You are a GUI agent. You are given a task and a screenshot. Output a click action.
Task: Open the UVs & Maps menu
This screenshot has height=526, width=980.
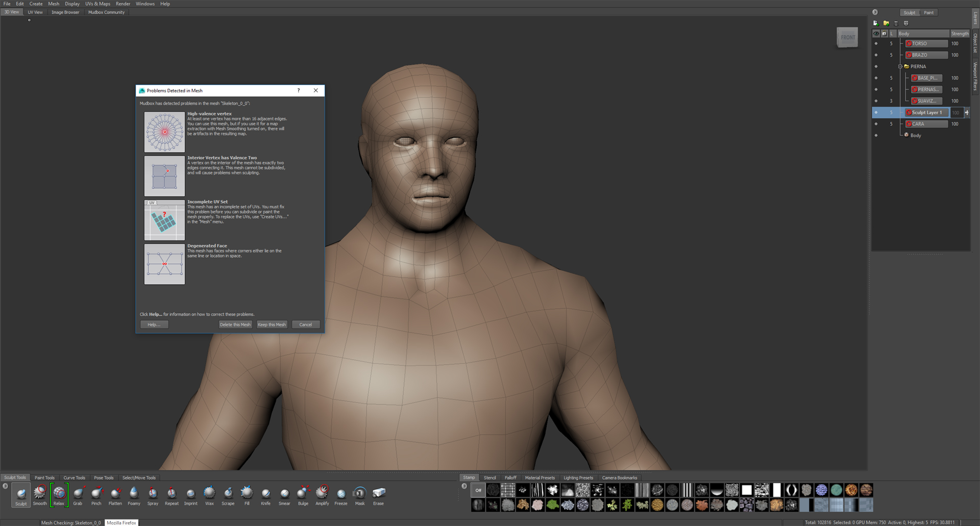coord(97,4)
